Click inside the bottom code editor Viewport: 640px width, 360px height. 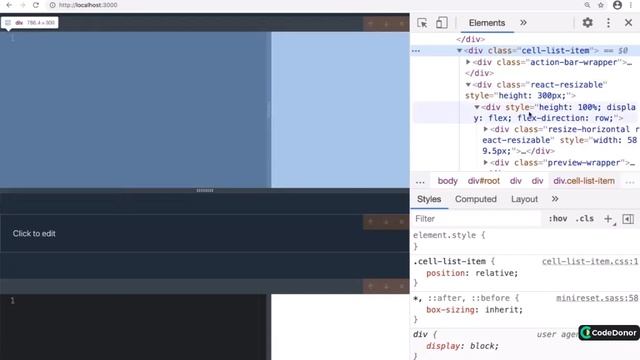[x=133, y=327]
